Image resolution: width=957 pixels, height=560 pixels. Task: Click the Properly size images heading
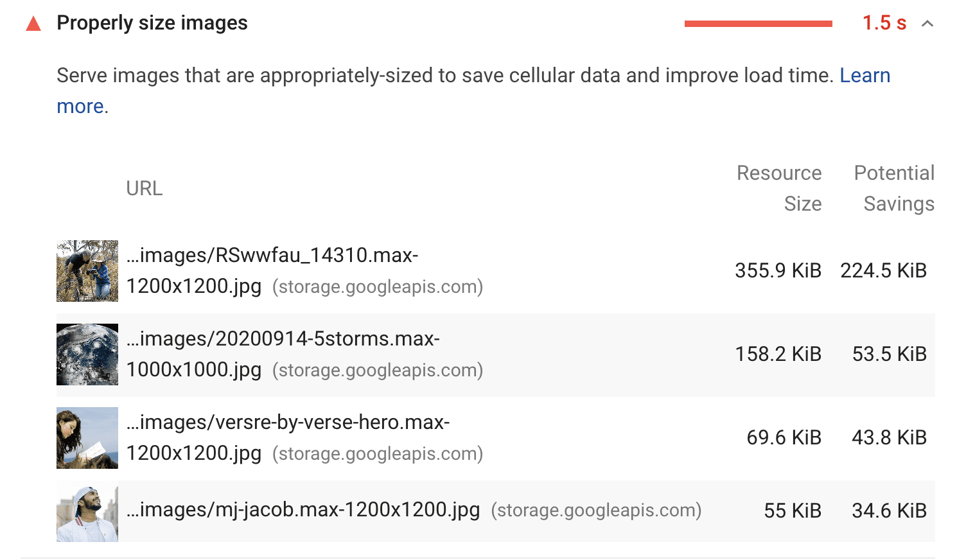(152, 22)
